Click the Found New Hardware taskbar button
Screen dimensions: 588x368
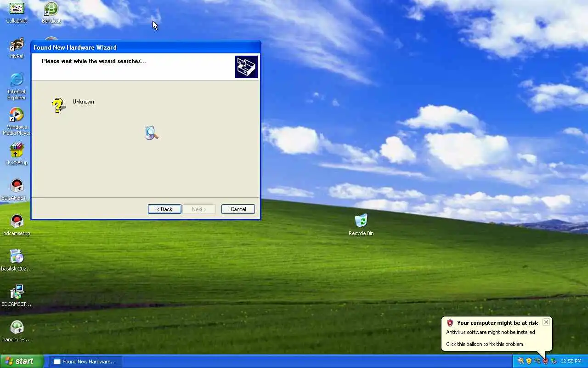point(85,362)
